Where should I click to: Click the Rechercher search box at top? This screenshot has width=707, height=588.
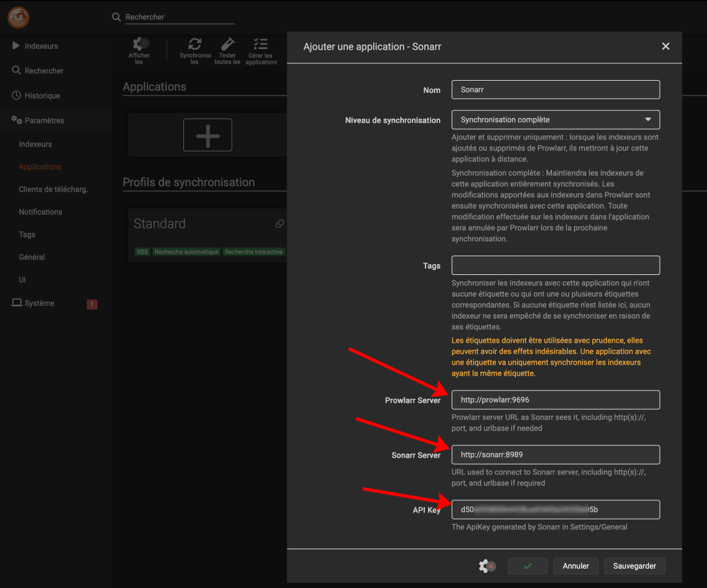[x=178, y=17]
